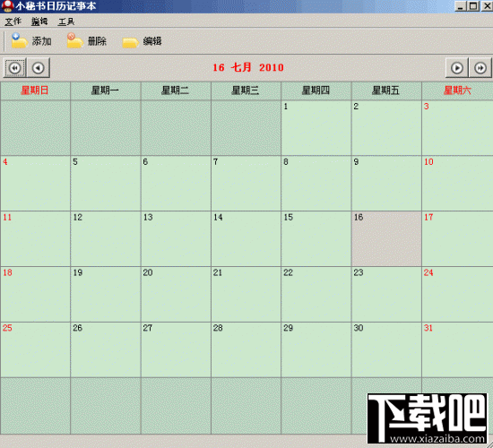Maximize the window
The height and width of the screenshot is (448, 493).
tap(473, 6)
